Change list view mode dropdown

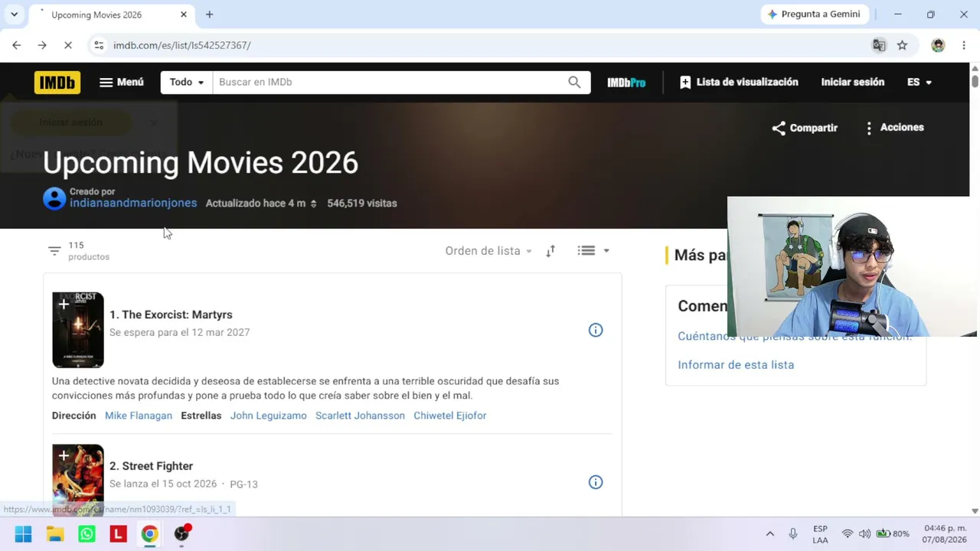[593, 250]
